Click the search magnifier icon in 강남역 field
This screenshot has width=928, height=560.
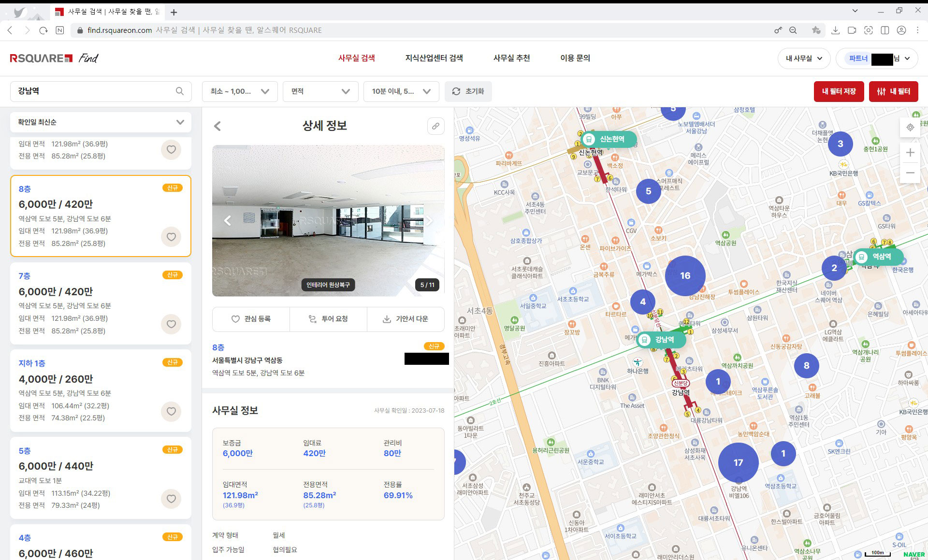[179, 91]
